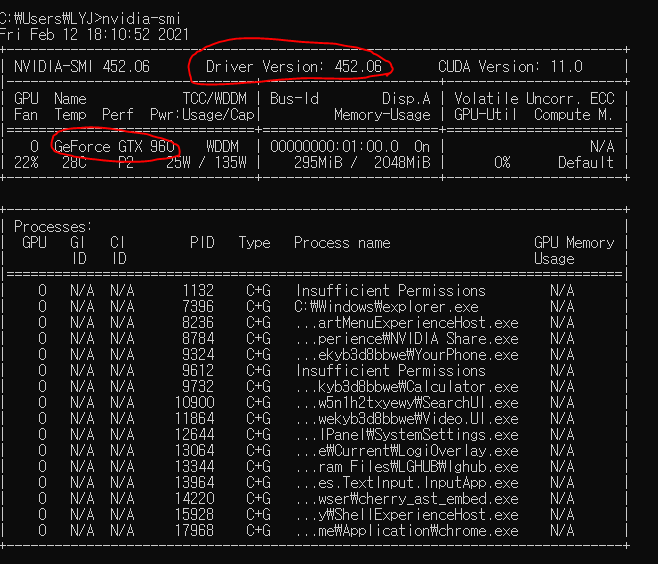Click the Bus-Id value 00000000:01:00.0
The width and height of the screenshot is (658, 564).
click(x=334, y=146)
